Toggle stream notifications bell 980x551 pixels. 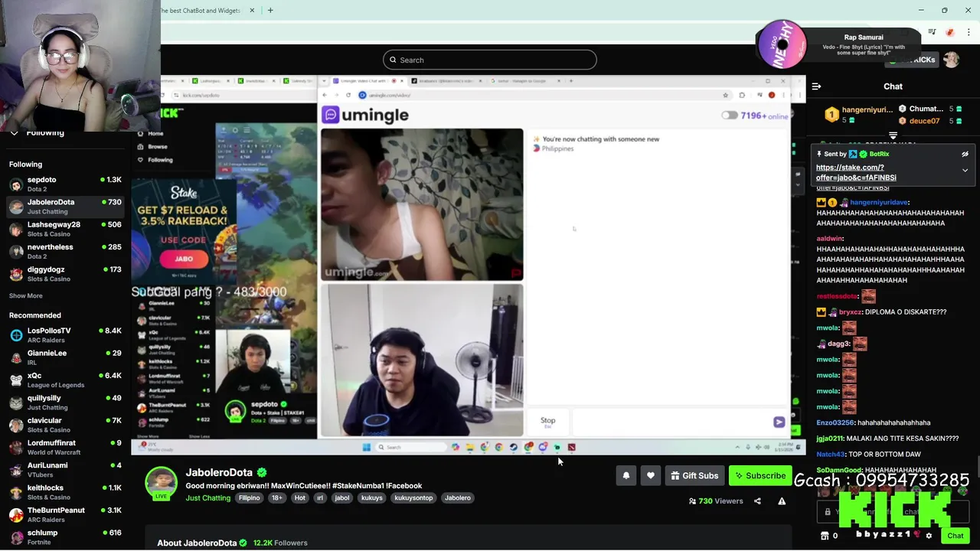pos(626,476)
